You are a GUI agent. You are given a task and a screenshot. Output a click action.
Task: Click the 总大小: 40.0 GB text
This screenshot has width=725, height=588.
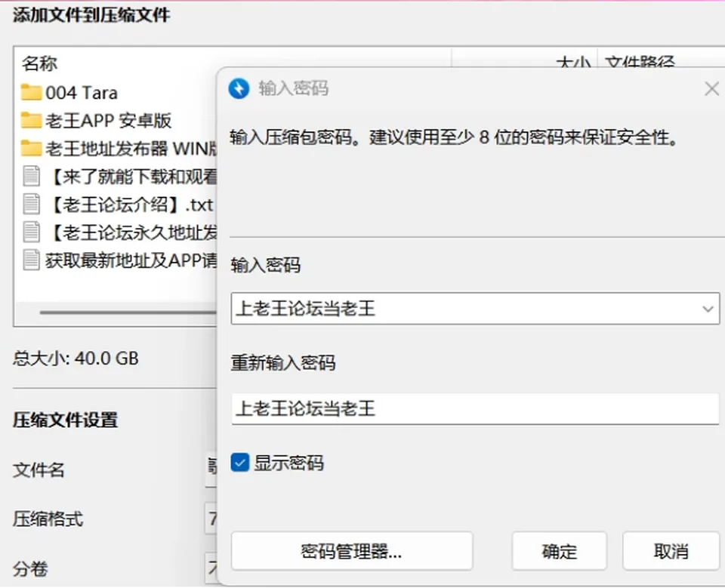click(76, 359)
